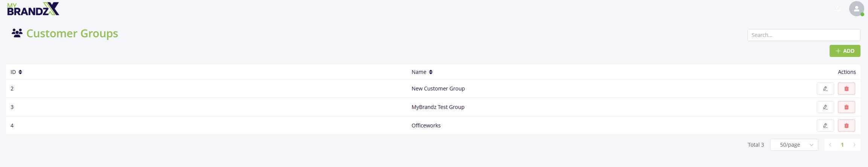The image size is (868, 167).
Task: Select the MyBrandz Test Group name cell
Action: [438, 107]
